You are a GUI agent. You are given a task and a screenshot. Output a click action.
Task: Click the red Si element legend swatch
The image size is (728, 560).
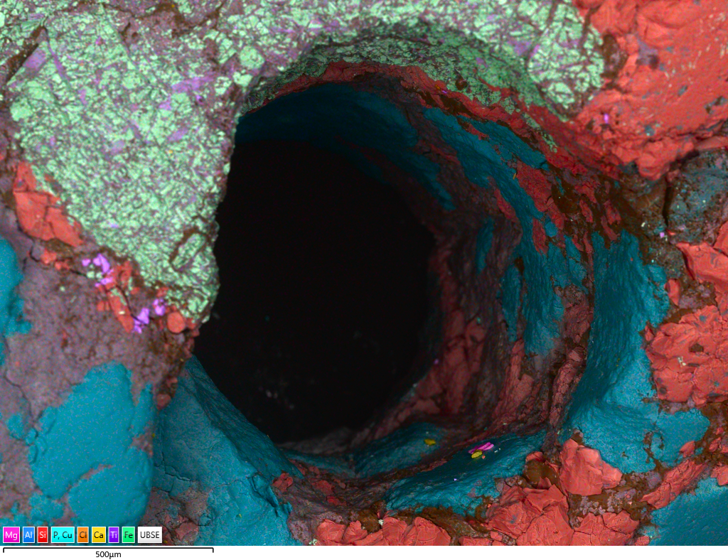tap(42, 534)
